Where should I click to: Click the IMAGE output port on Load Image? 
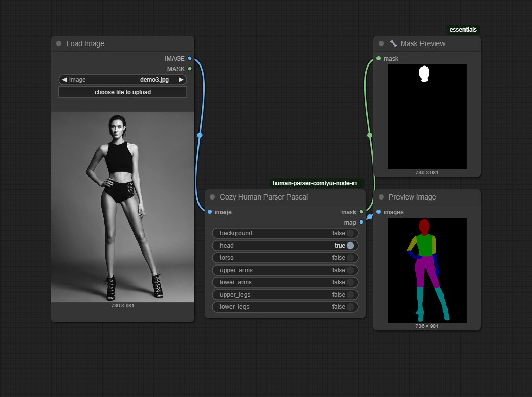190,59
